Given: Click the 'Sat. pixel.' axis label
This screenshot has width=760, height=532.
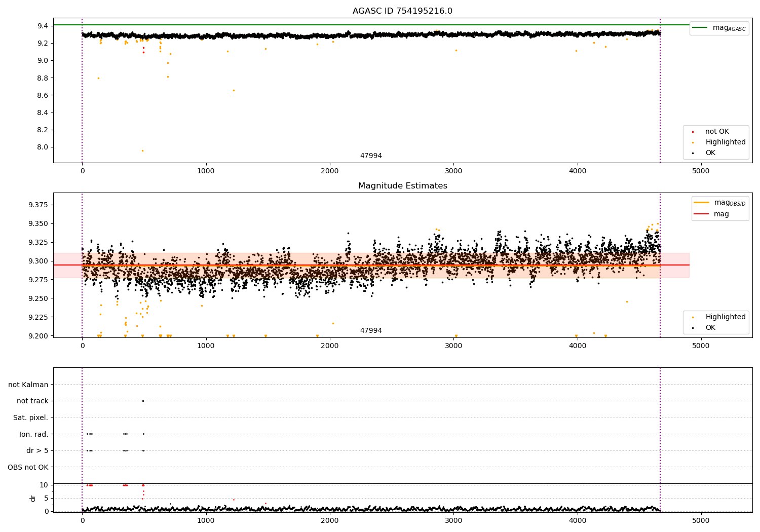Looking at the screenshot, I should point(31,417).
